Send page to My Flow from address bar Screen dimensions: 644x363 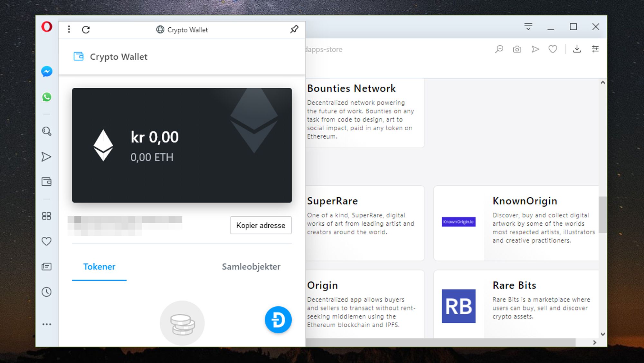535,49
